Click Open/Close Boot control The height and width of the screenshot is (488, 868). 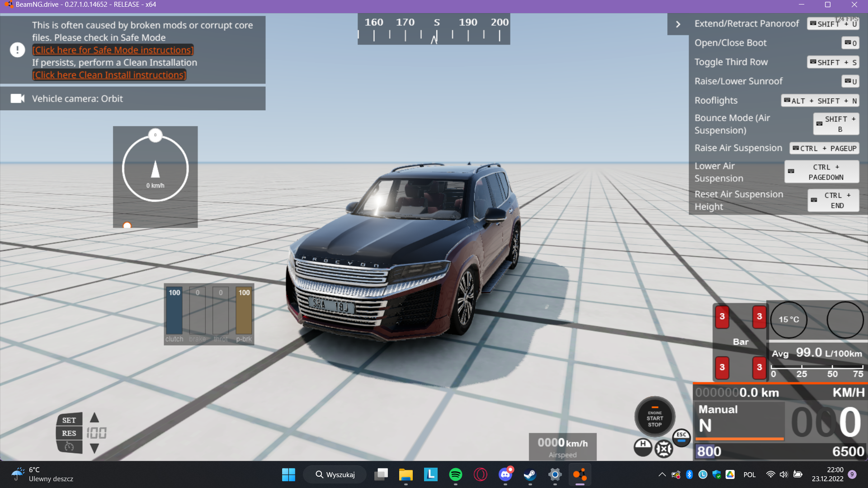776,43
